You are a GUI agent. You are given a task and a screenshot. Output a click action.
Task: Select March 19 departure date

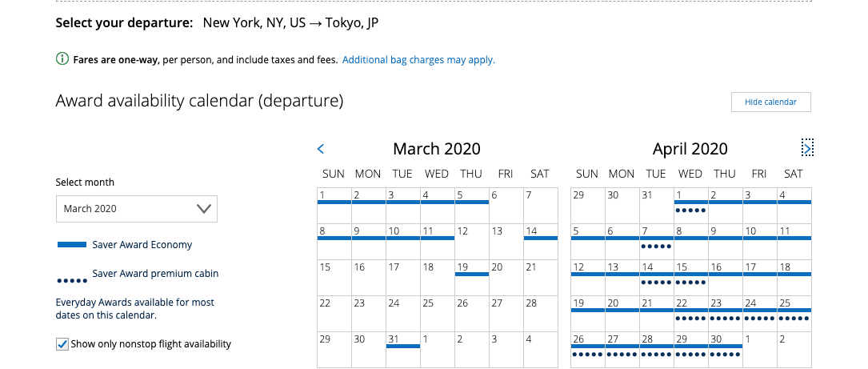[x=472, y=278]
